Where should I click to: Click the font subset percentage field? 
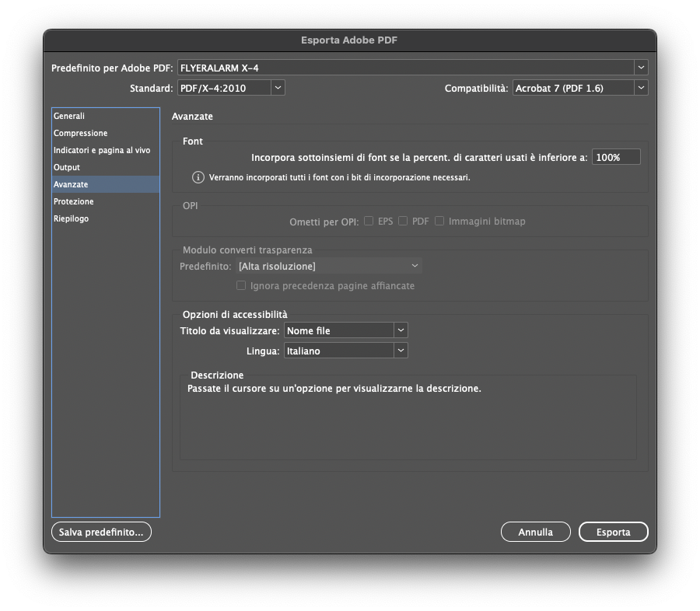click(x=616, y=157)
